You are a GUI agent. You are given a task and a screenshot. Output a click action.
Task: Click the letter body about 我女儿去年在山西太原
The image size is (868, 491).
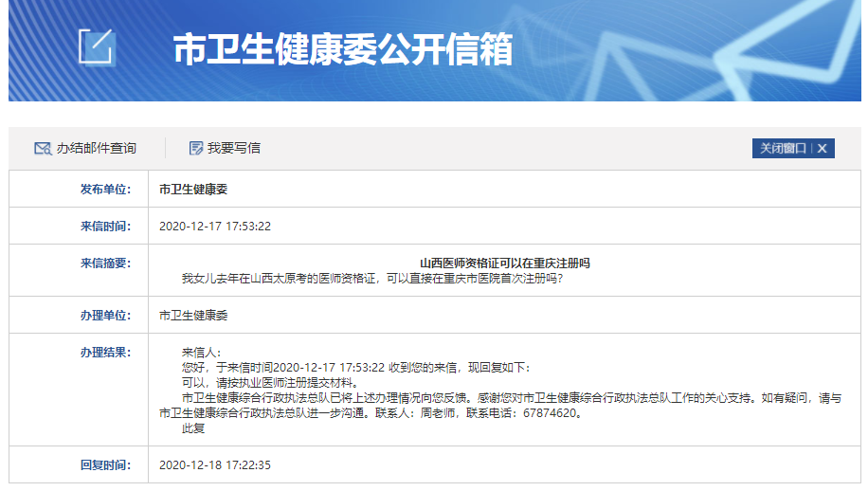[x=372, y=279]
